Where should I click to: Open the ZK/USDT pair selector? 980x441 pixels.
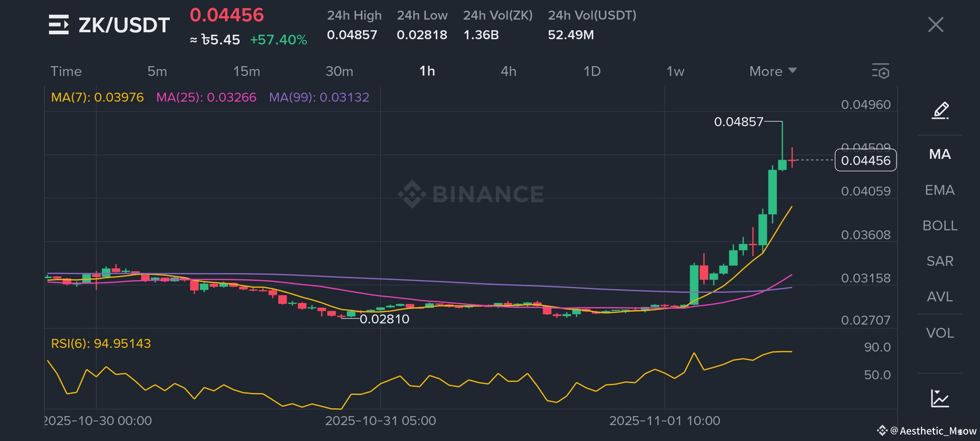[124, 25]
